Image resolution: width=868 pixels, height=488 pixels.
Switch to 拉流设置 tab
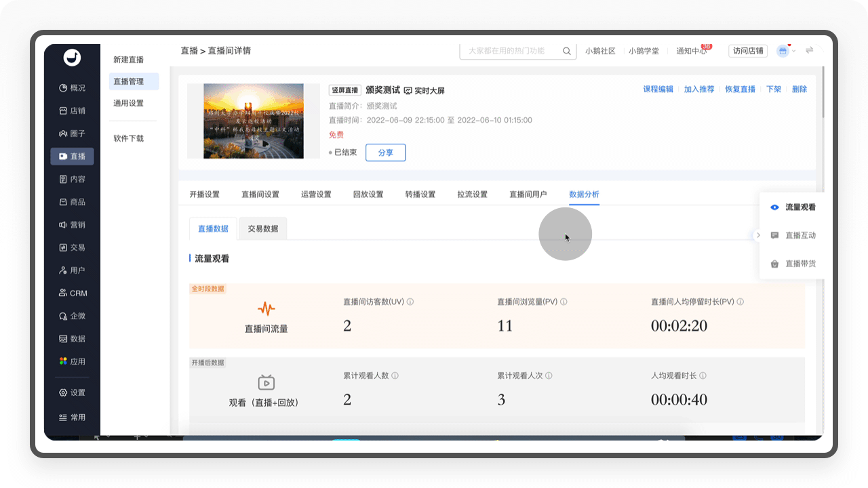(x=473, y=195)
